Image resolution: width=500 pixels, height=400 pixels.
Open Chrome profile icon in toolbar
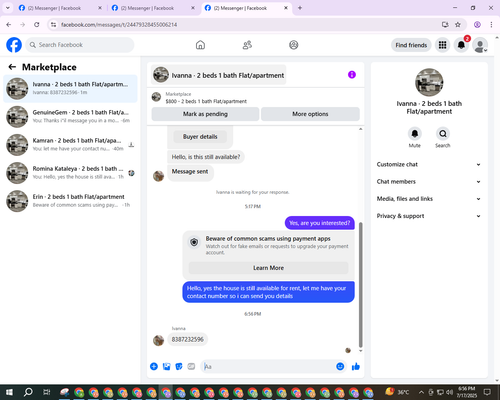pos(477,25)
